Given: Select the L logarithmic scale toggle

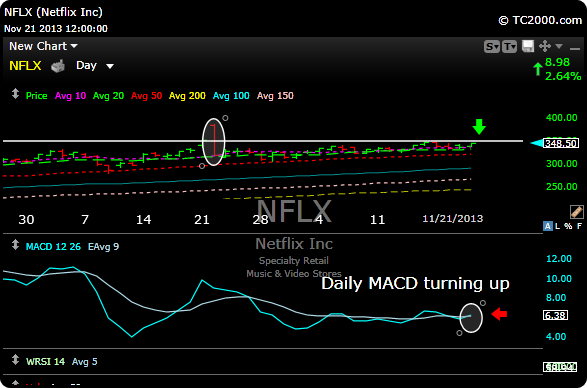Looking at the screenshot, I should tap(558, 226).
